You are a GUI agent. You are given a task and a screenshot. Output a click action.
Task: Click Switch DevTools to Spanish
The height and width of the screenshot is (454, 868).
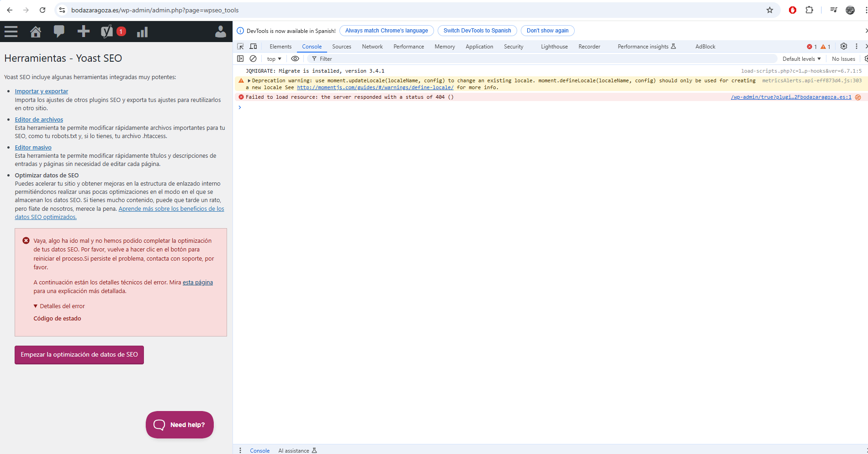click(477, 31)
